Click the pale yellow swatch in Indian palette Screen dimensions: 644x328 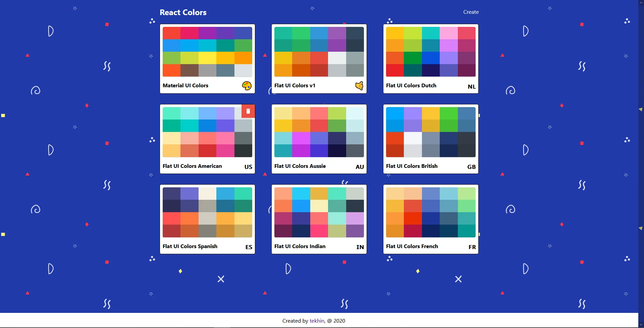click(319, 206)
